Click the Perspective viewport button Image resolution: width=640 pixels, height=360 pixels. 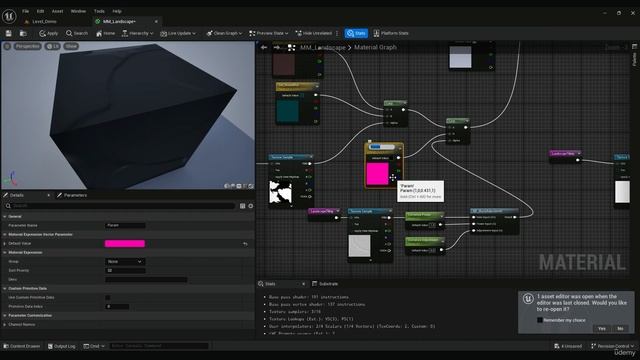coord(28,47)
